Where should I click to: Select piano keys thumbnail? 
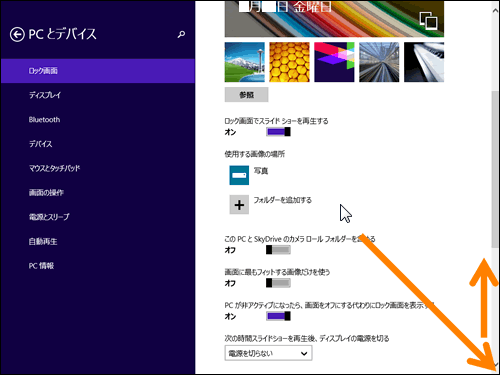(x=424, y=62)
